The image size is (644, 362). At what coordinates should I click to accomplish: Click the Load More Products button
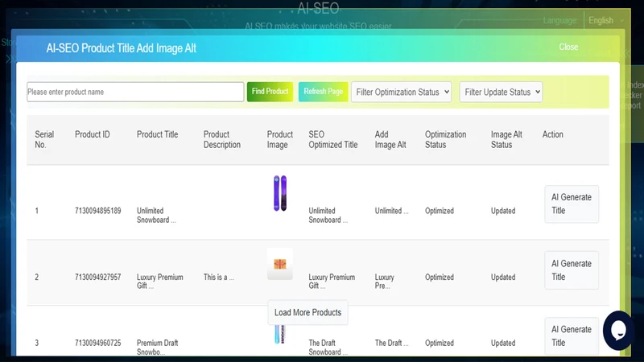(308, 312)
